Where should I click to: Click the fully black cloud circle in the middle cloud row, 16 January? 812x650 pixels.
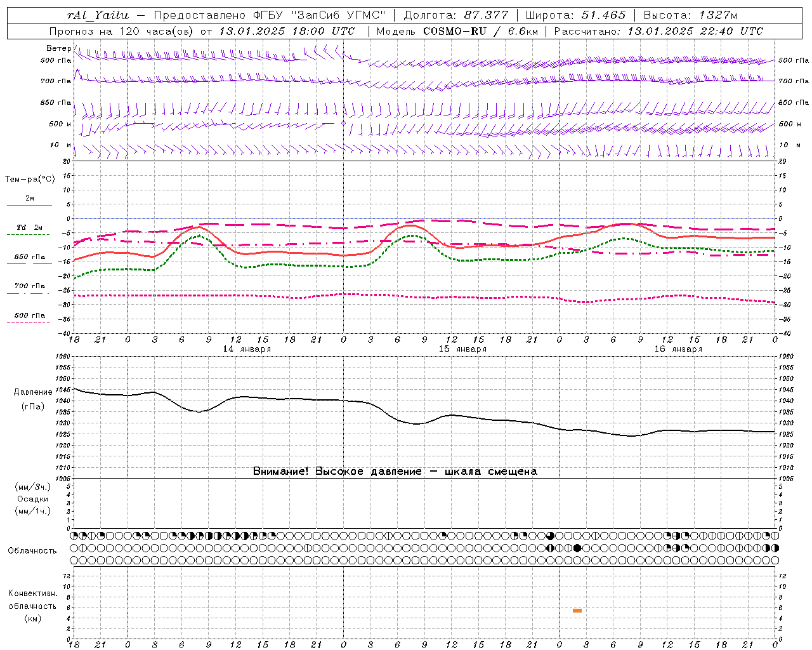coord(577,548)
